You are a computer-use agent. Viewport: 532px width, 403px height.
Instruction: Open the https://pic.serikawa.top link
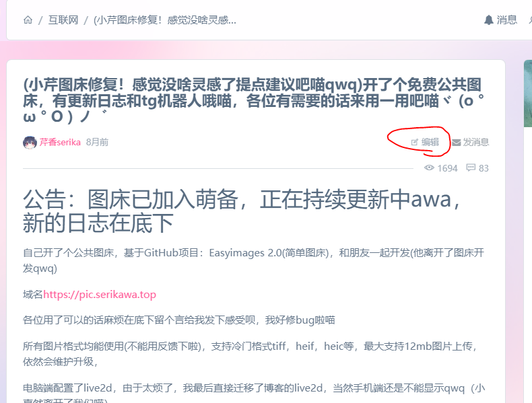(x=100, y=294)
